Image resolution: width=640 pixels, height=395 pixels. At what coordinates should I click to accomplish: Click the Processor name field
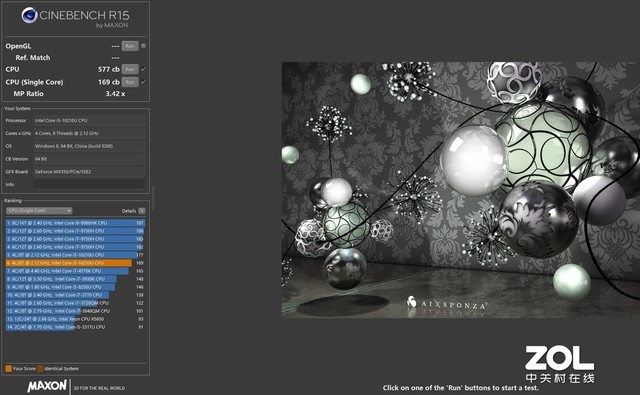coord(89,120)
